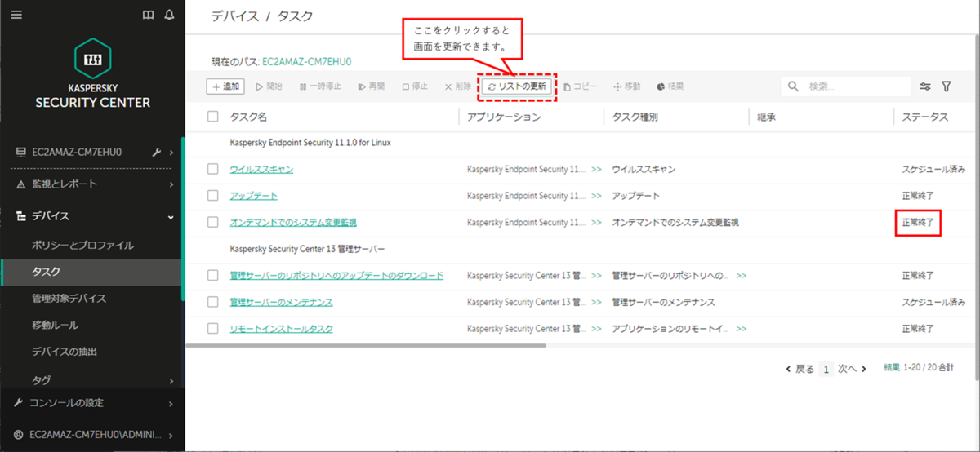
Task: Click the Kaspersky Security Center 13 管理サーバー group row
Action: point(582,249)
